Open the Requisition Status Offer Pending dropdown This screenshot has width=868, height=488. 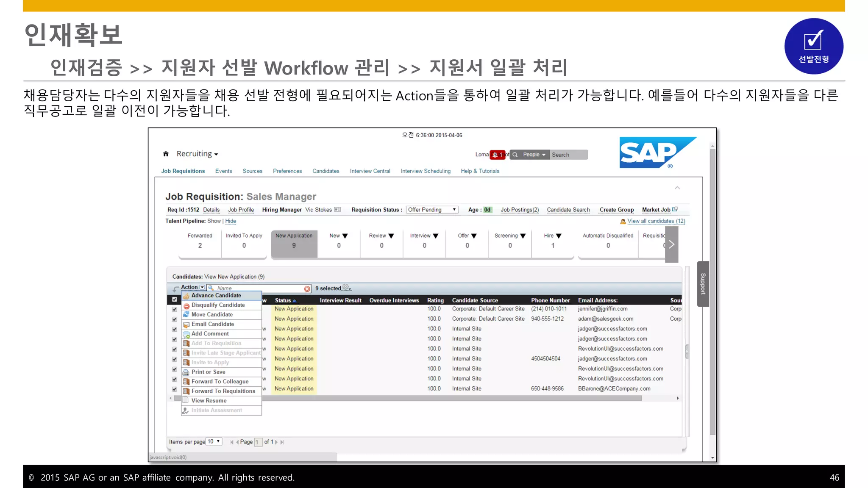click(x=432, y=210)
